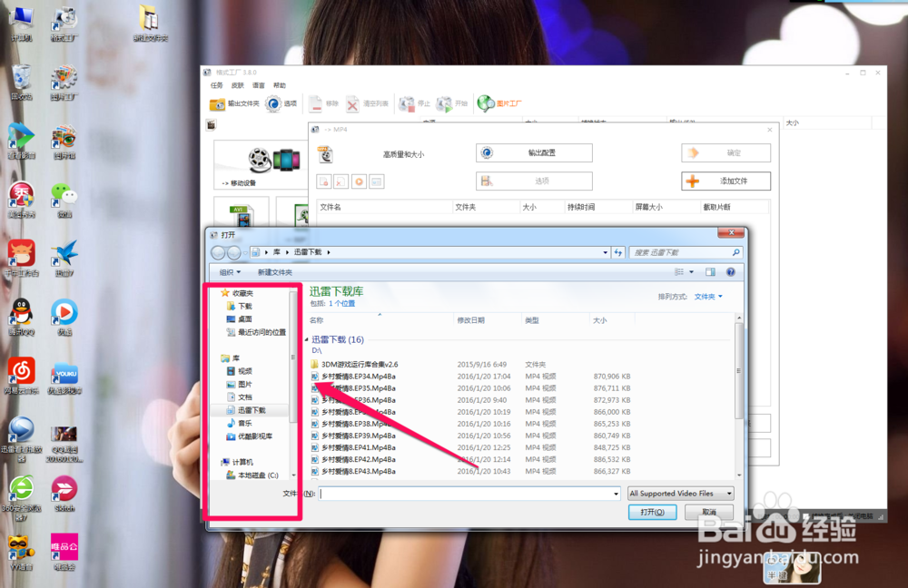Click the 打开(O) open button

652,512
